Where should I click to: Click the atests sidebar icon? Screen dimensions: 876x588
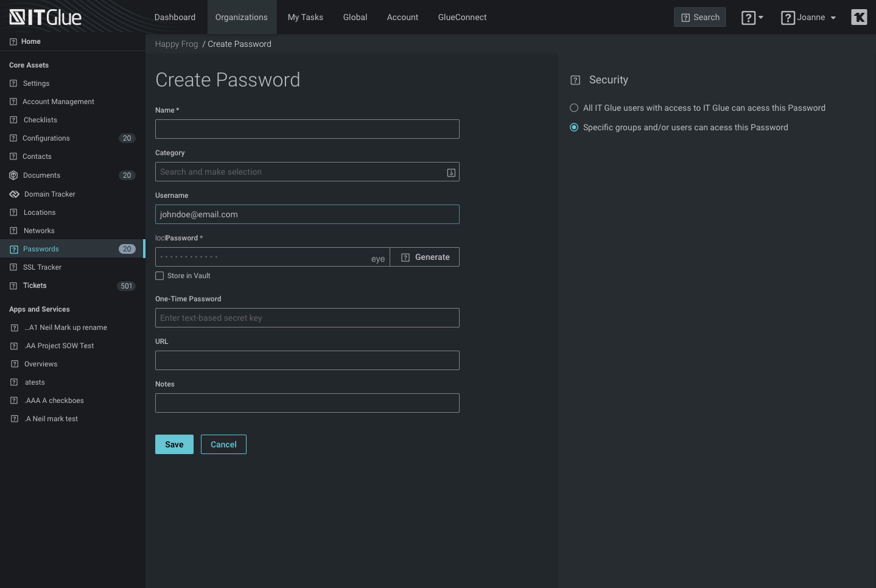14,382
